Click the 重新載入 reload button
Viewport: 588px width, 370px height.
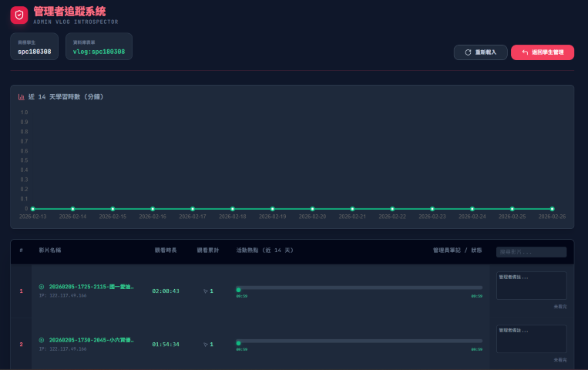(x=480, y=52)
